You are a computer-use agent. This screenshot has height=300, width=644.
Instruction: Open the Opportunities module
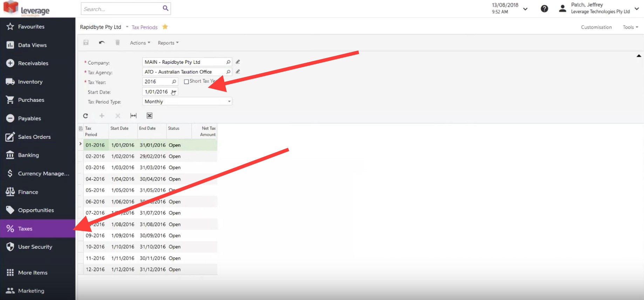[x=37, y=210]
